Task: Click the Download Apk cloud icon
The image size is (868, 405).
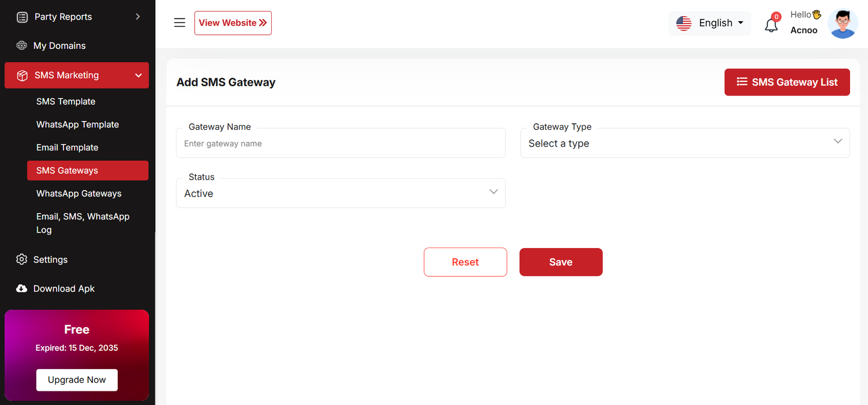Action: [22, 289]
